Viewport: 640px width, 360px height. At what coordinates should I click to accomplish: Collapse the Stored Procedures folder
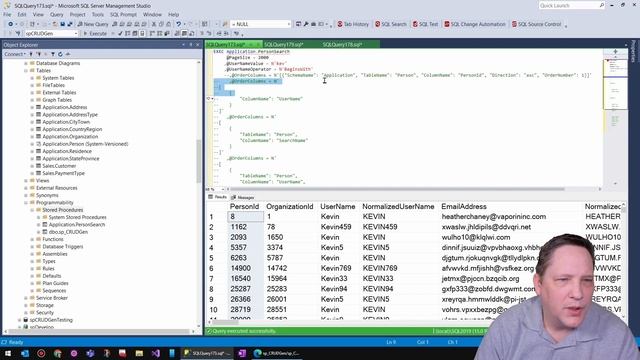pyautogui.click(x=32, y=210)
